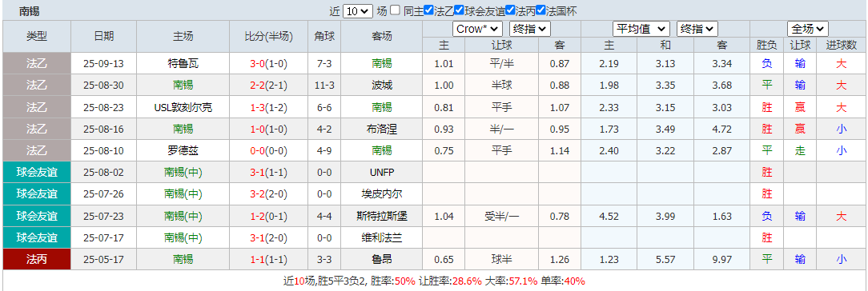Click the home odds 1.73
The height and width of the screenshot is (291, 868).
tap(609, 129)
